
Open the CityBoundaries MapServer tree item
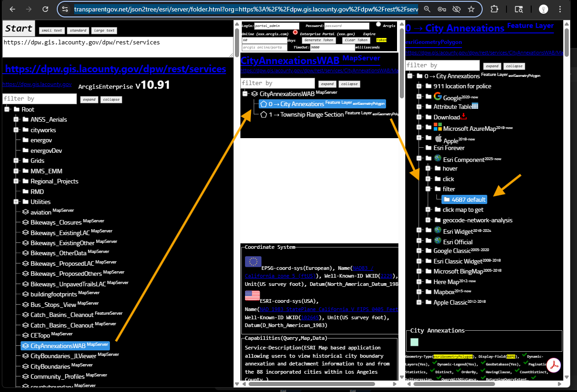pos(50,366)
